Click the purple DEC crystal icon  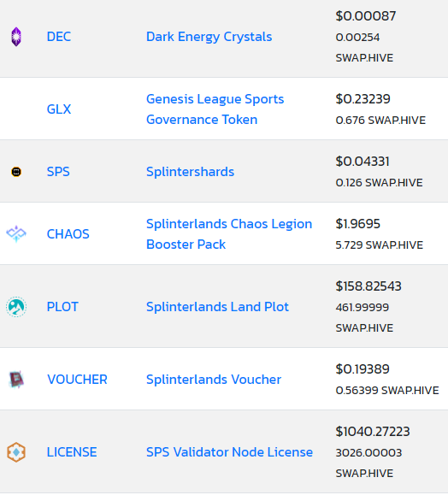coord(16,37)
